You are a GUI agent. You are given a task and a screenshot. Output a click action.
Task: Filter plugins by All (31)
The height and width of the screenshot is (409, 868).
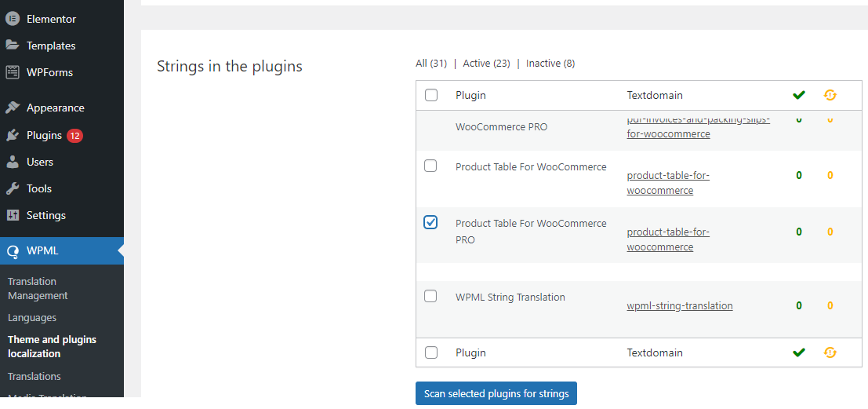tap(431, 63)
